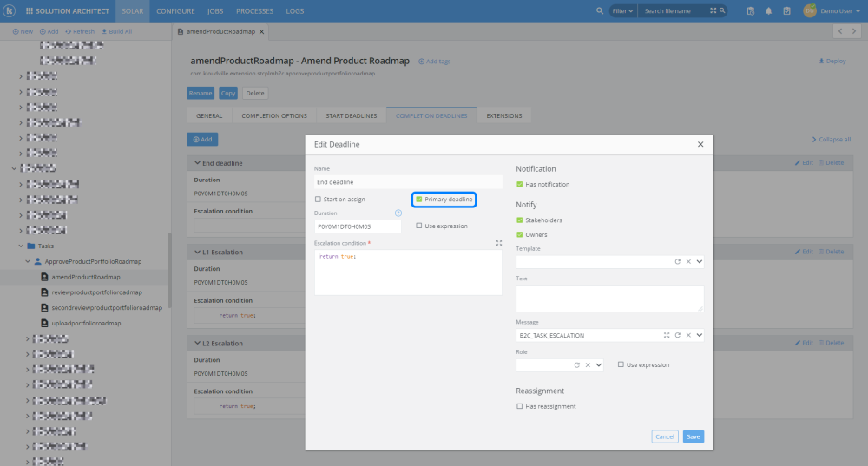Close the Edit Deadline dialog
The image size is (868, 466).
pos(700,144)
